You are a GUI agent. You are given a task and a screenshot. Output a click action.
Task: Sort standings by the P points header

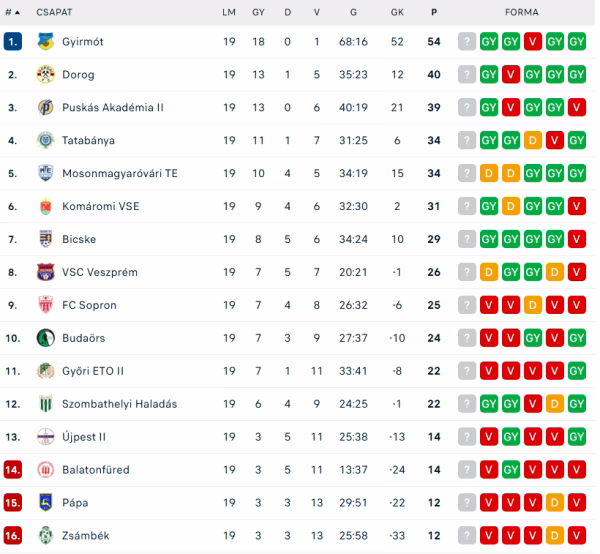[x=434, y=12]
